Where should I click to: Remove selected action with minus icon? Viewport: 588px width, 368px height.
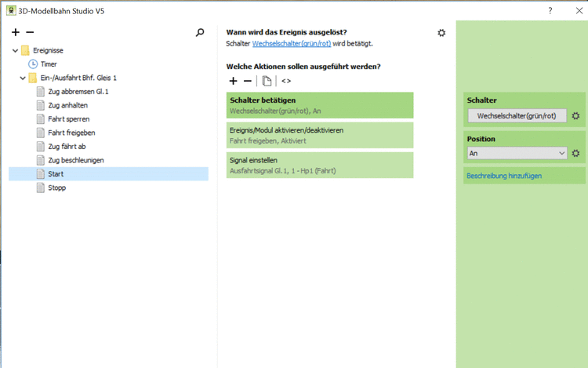(248, 81)
